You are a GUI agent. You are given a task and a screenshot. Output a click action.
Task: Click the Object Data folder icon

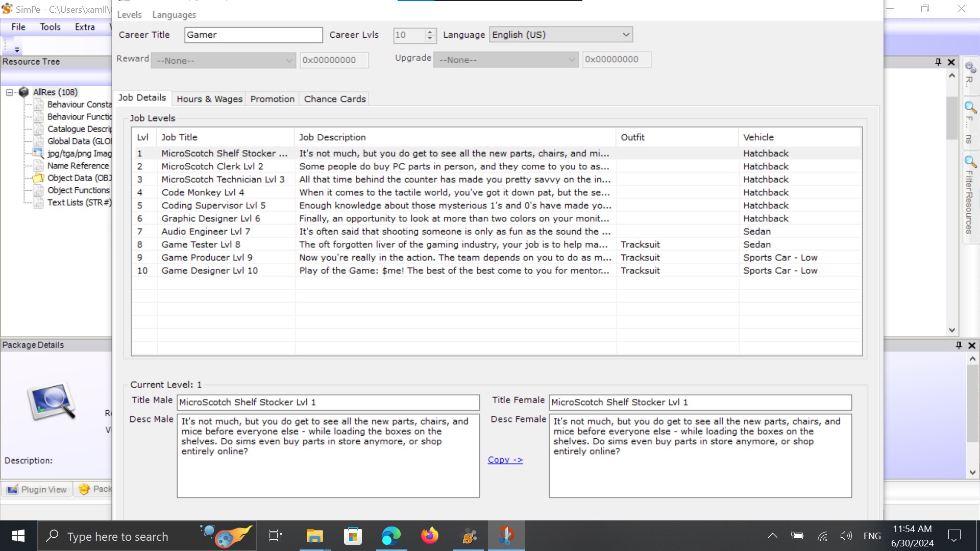tap(38, 178)
